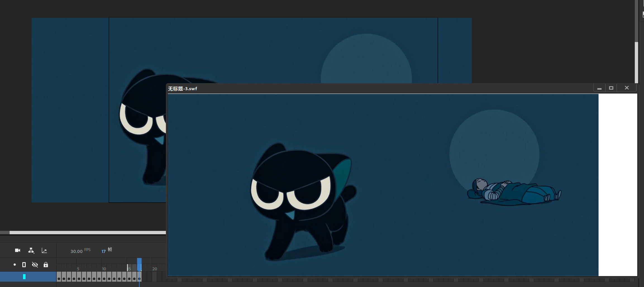Click frame 20 on the timeline ruler
The image size is (644, 287).
pos(155,269)
